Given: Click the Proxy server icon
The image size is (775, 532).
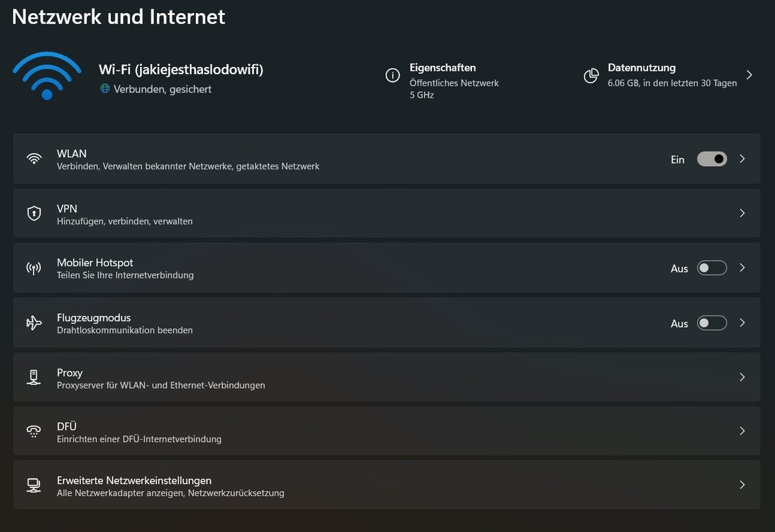Looking at the screenshot, I should pos(34,378).
